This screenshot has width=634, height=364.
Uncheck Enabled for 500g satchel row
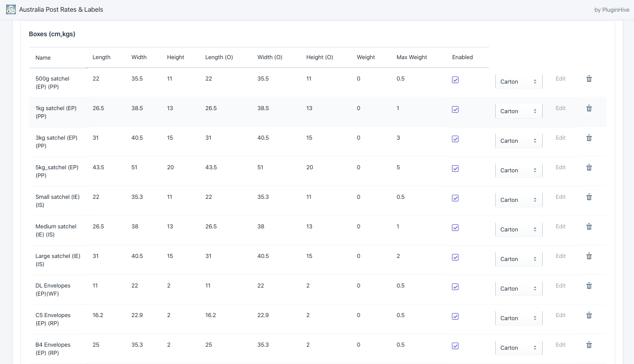pos(455,80)
